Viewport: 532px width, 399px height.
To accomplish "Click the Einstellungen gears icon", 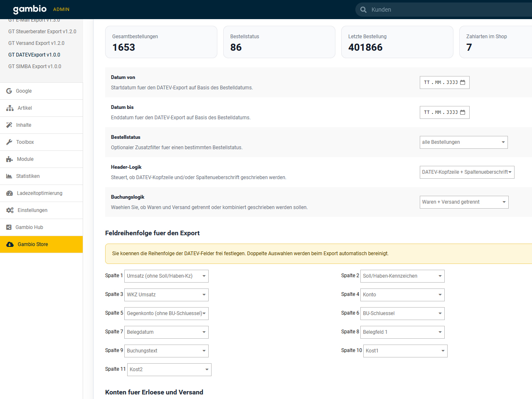I will (x=10, y=210).
